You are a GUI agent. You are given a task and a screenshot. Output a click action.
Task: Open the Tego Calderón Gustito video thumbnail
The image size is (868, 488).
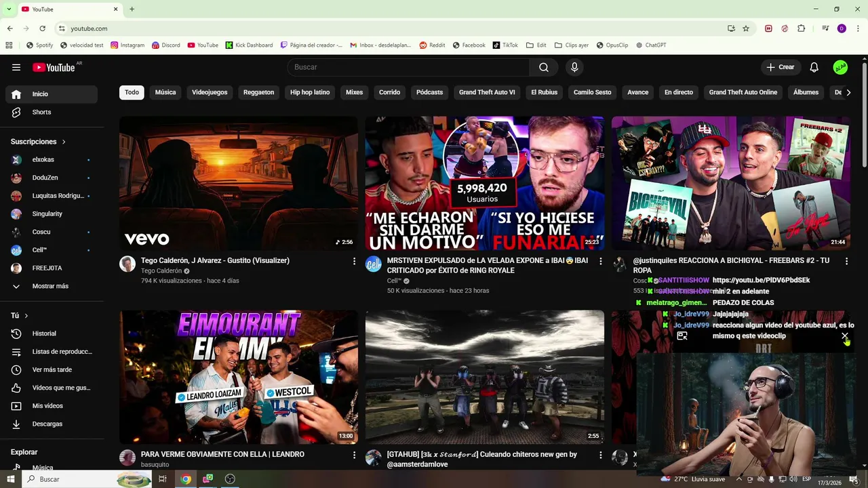click(x=239, y=183)
